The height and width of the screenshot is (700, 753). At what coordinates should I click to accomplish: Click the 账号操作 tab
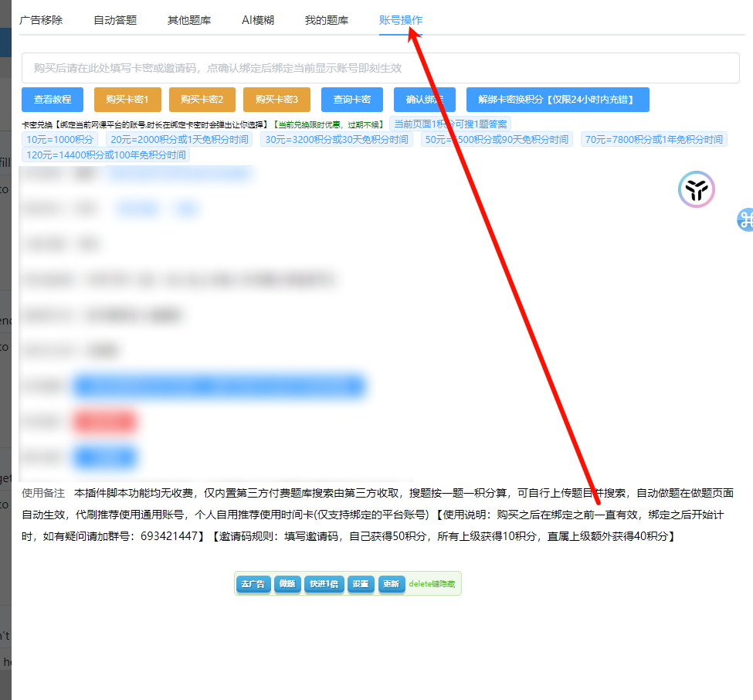(x=401, y=20)
